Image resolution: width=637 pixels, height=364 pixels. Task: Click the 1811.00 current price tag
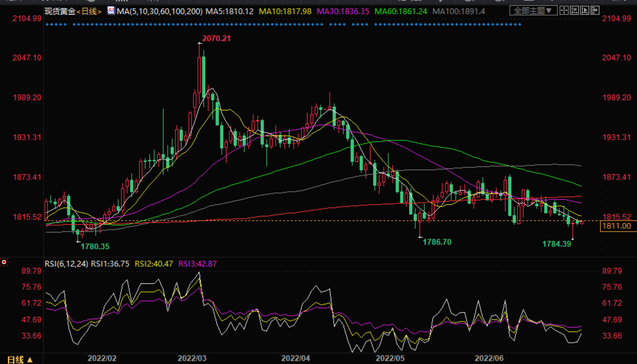coord(616,226)
